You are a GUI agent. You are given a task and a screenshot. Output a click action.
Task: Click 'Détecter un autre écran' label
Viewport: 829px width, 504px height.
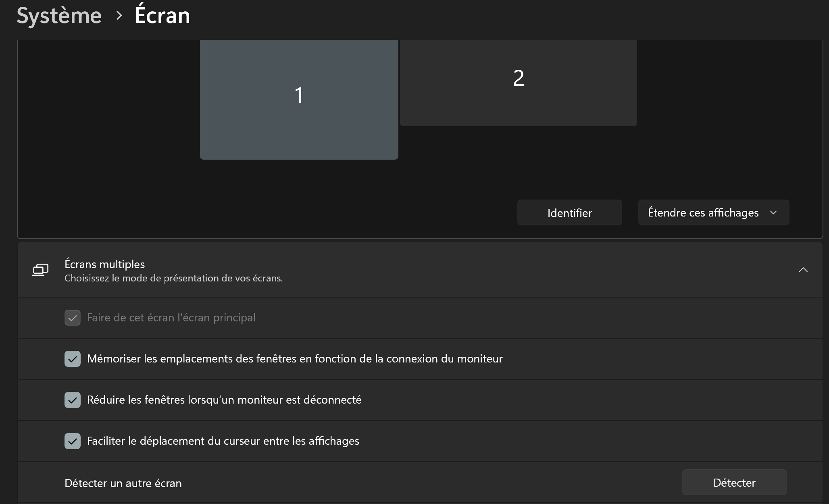[x=123, y=483]
